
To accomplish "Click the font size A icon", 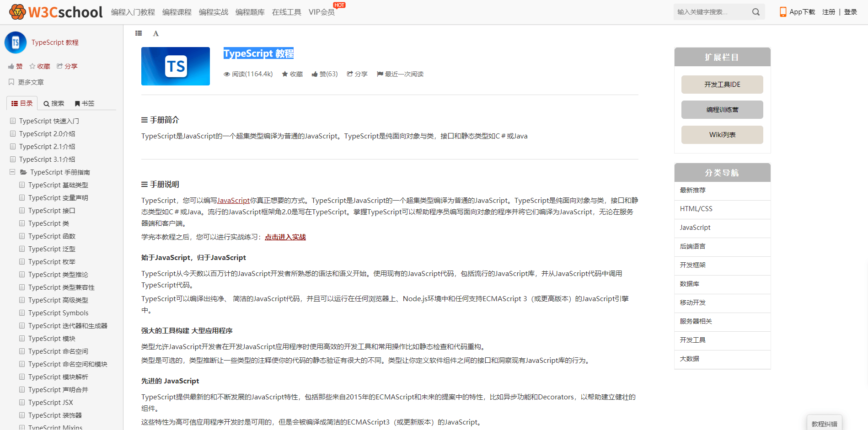I will [156, 33].
